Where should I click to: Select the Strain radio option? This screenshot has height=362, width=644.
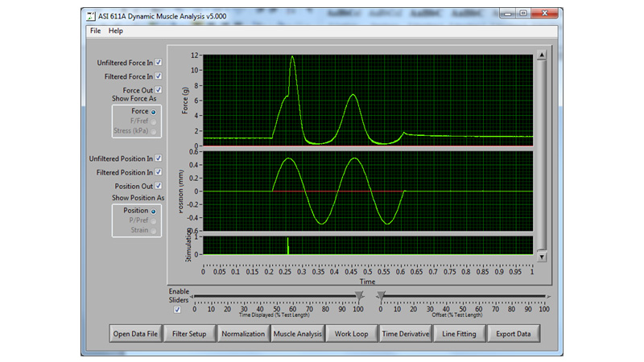click(153, 231)
